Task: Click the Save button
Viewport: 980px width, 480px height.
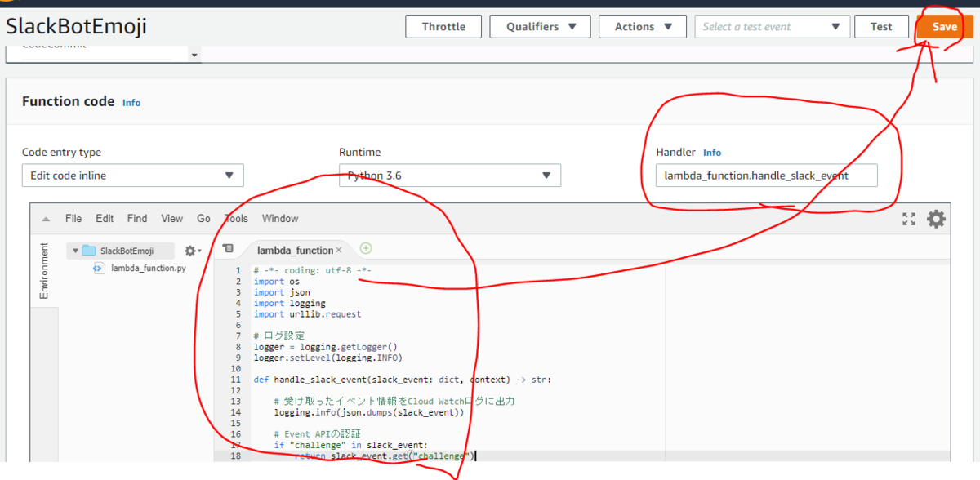Action: [943, 26]
